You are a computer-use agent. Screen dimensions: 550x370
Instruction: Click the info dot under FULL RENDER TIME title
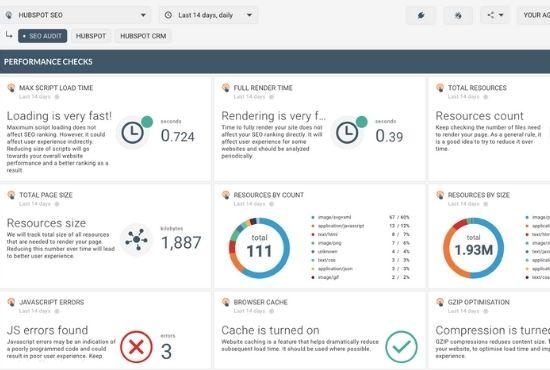point(271,97)
